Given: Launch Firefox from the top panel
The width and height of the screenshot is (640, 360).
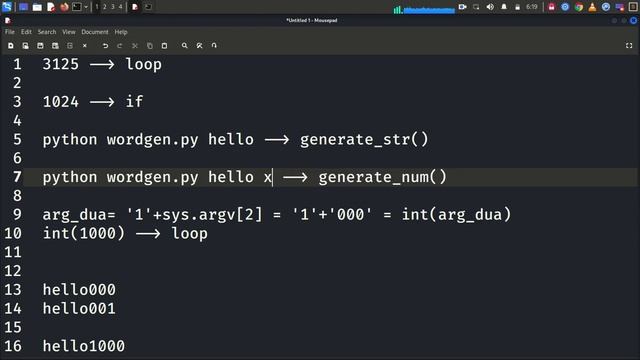Looking at the screenshot, I should coord(64,7).
